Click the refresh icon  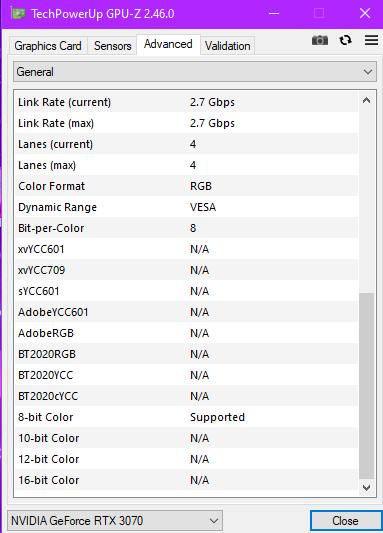point(346,40)
